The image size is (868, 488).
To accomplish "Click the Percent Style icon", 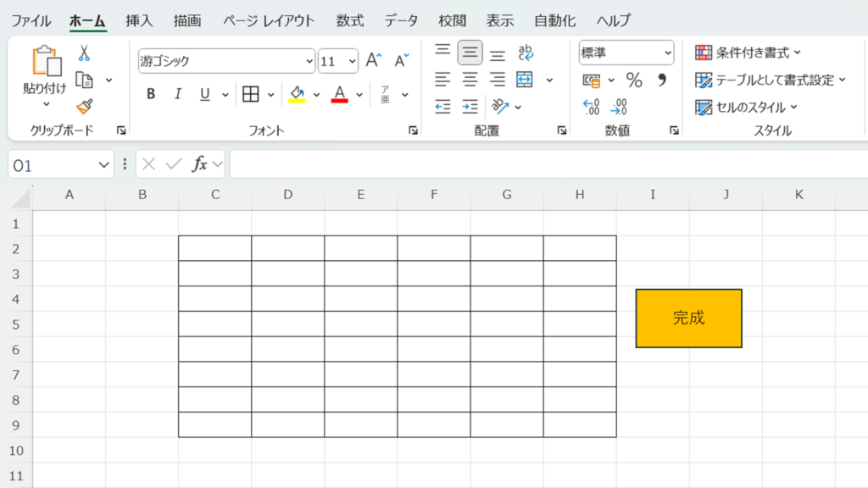I will [x=634, y=80].
